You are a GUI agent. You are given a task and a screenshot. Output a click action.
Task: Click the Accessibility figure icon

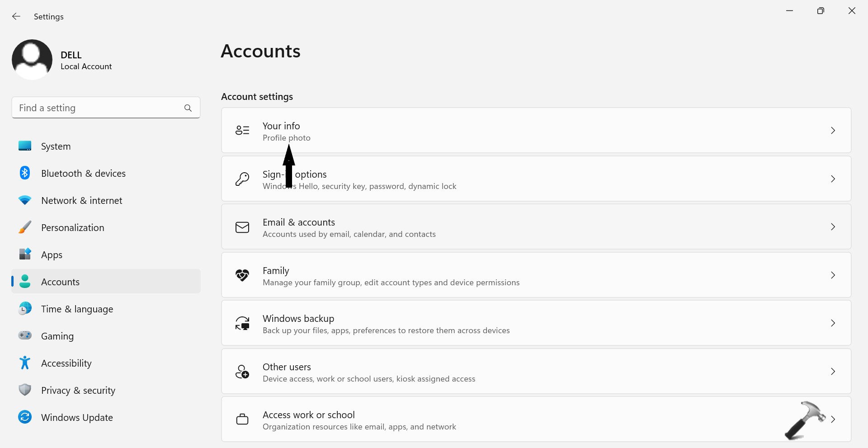coord(25,363)
